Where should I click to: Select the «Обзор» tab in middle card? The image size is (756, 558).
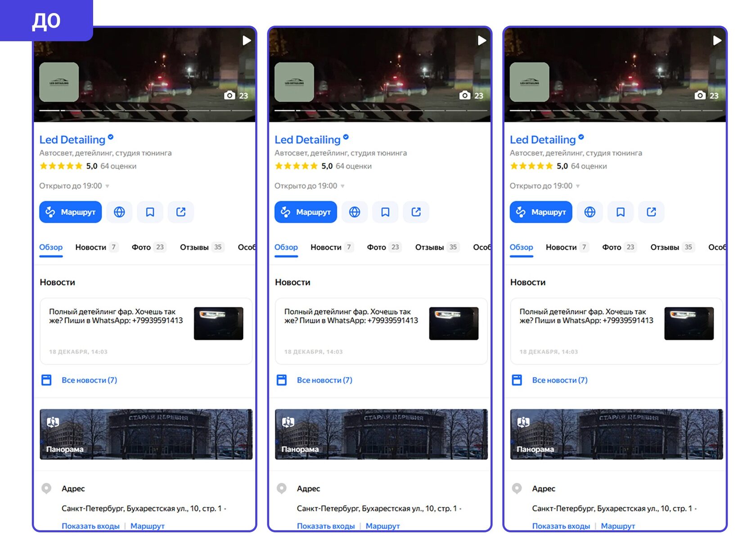[286, 247]
